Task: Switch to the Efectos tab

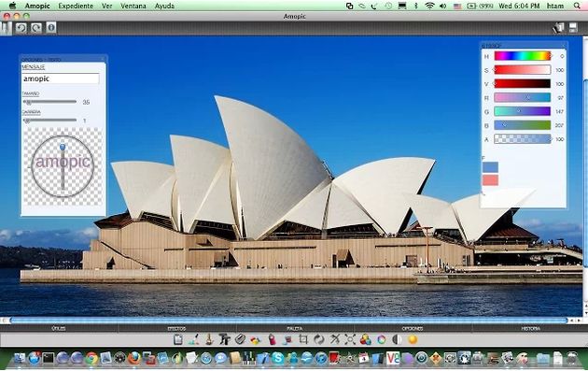Action: pos(176,328)
